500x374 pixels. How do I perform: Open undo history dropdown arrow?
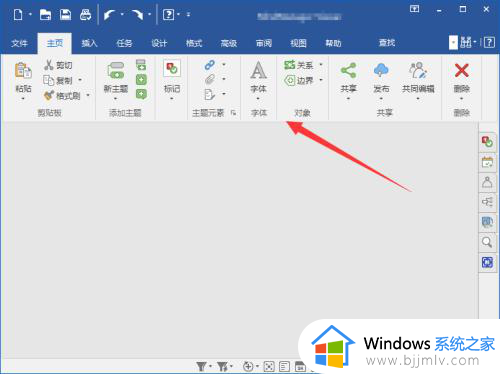click(122, 15)
